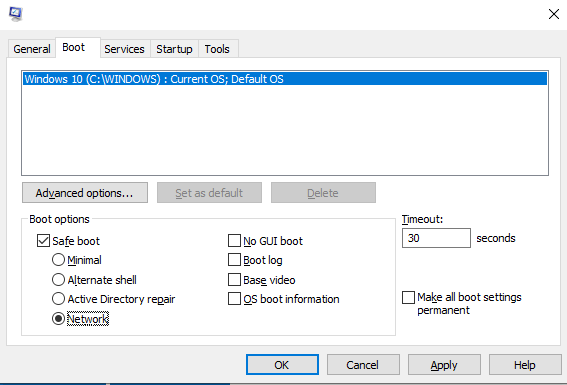The width and height of the screenshot is (567, 385).
Task: Click the Delete button
Action: coord(323,193)
